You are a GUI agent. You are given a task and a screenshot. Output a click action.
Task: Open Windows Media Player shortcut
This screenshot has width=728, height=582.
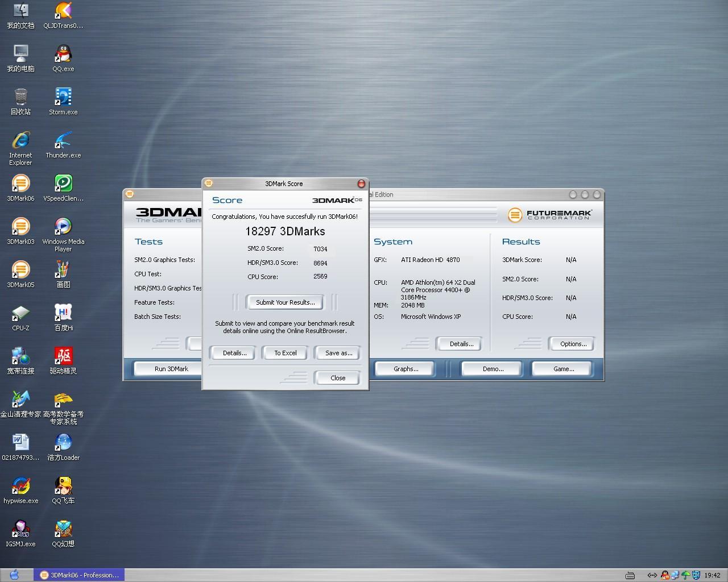click(63, 235)
